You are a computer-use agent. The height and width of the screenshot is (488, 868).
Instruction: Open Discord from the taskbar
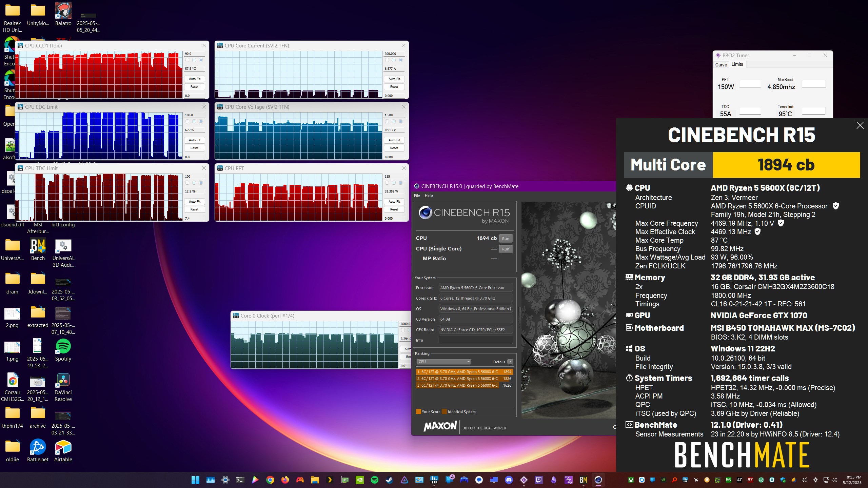click(x=509, y=480)
